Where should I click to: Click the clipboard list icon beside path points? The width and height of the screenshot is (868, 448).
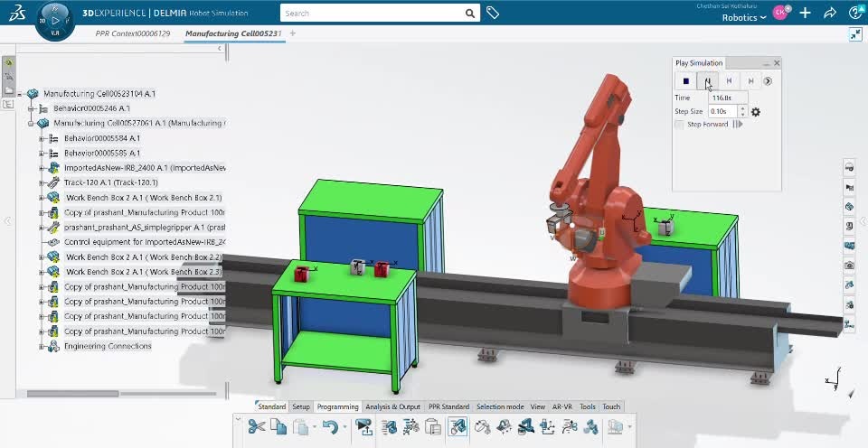point(433,427)
